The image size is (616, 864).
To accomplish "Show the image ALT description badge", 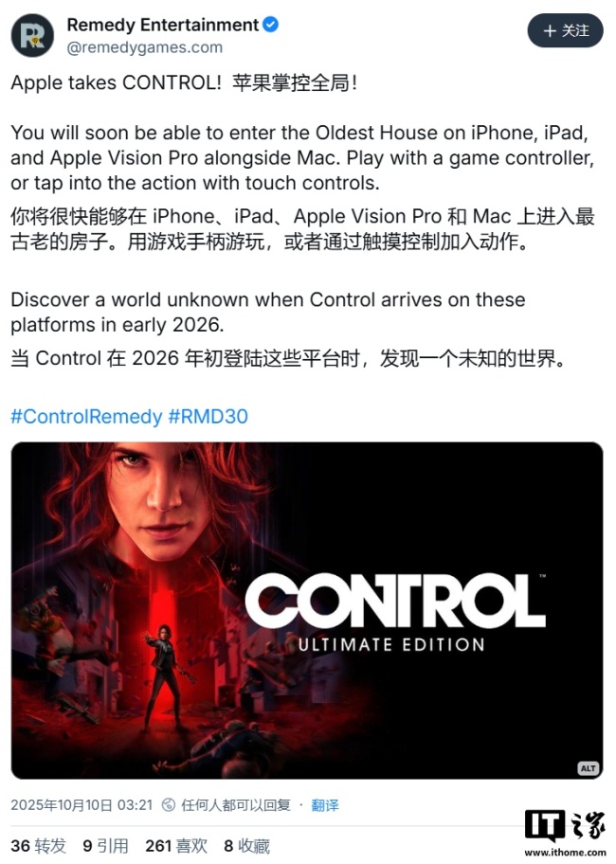I will point(588,768).
